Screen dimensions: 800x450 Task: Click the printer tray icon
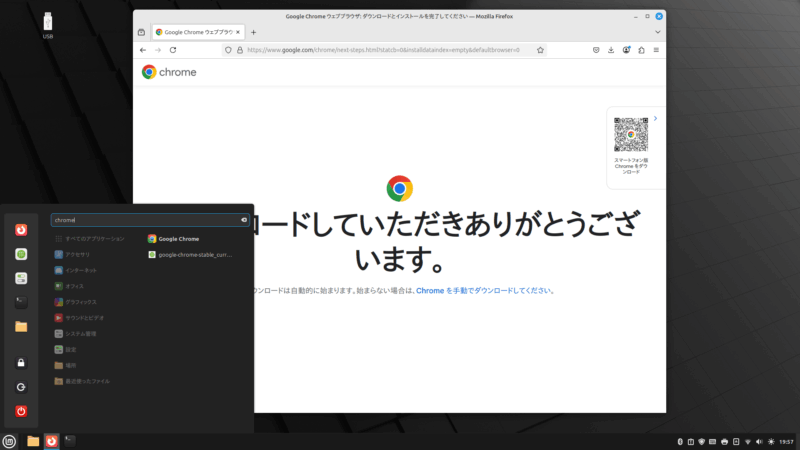[724, 442]
